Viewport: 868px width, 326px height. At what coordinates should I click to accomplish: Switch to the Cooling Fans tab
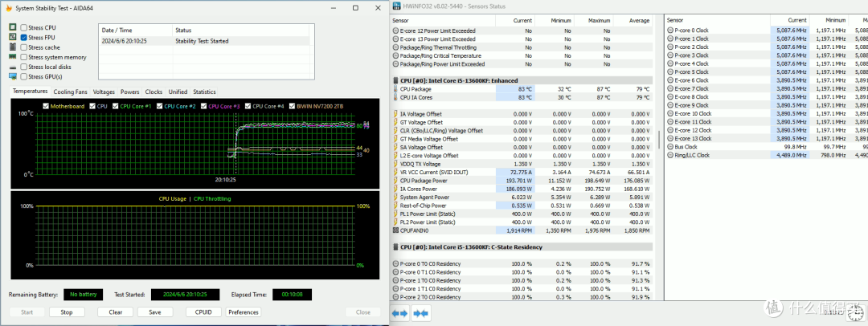(70, 92)
